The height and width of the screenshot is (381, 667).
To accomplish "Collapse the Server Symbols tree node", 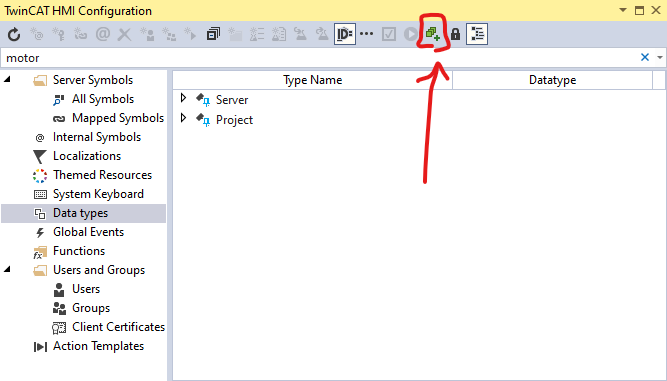I will pyautogui.click(x=8, y=80).
